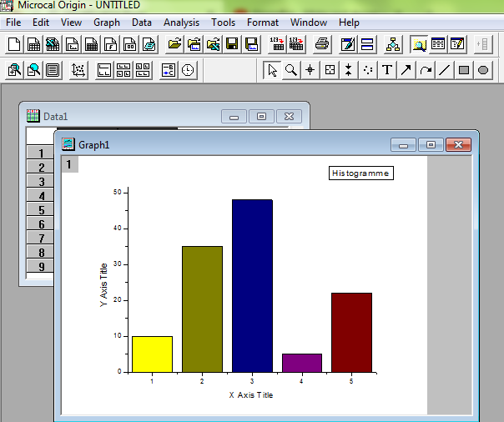Image resolution: width=504 pixels, height=422 pixels.
Task: Click the Save Project floppy icon
Action: 231,43
